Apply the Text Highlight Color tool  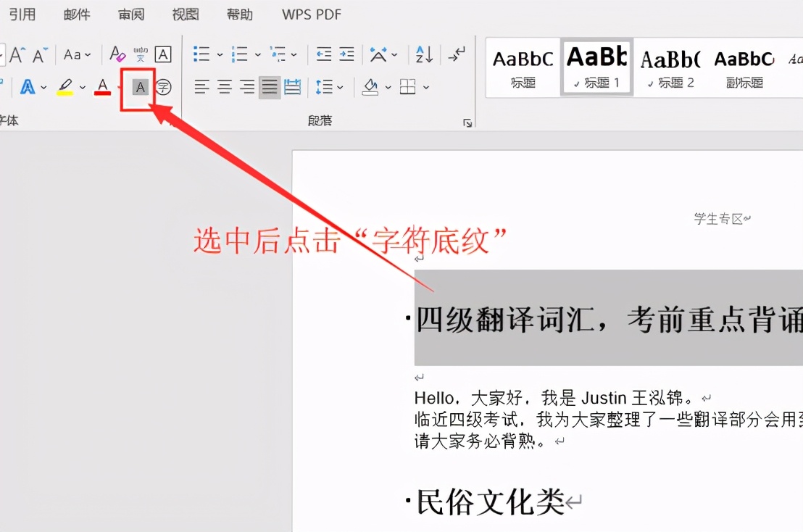pyautogui.click(x=64, y=86)
